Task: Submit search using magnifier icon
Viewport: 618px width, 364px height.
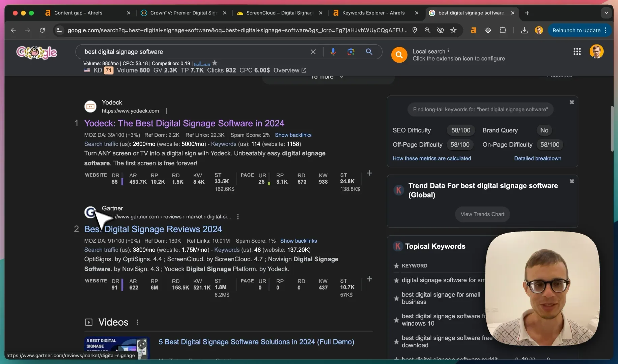Action: (x=369, y=52)
